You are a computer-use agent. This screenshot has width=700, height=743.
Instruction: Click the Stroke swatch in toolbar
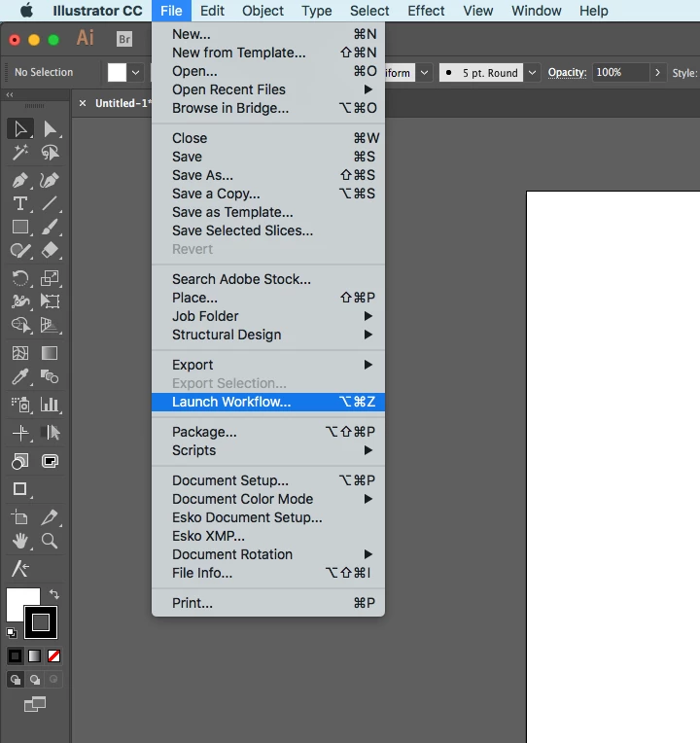41,622
